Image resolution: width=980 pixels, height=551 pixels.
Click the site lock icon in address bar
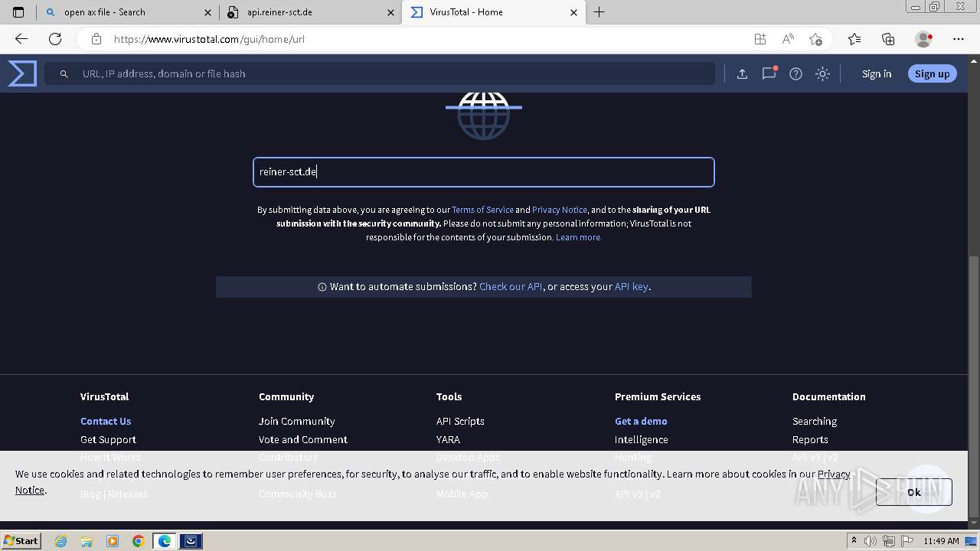tap(96, 39)
